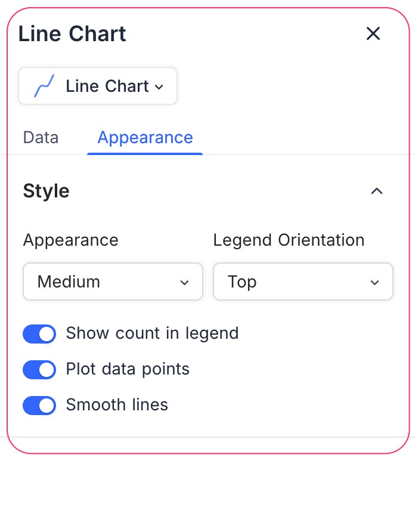Turn off Plot data points
The width and height of the screenshot is (415, 532).
(39, 370)
